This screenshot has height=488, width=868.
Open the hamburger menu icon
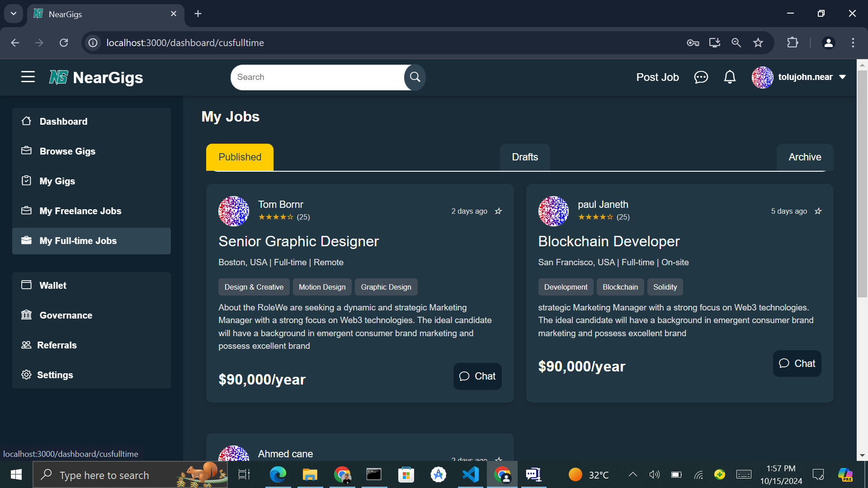(28, 77)
